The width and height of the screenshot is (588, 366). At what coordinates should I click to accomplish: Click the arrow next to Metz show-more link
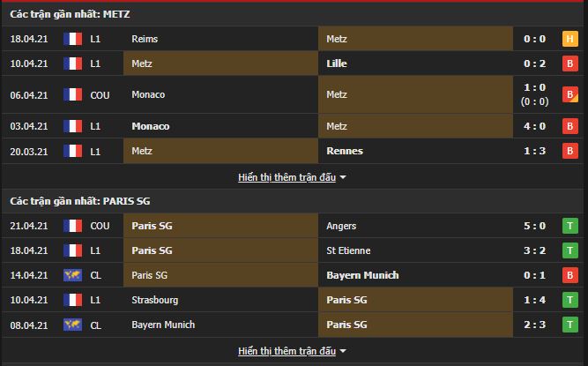(x=343, y=177)
